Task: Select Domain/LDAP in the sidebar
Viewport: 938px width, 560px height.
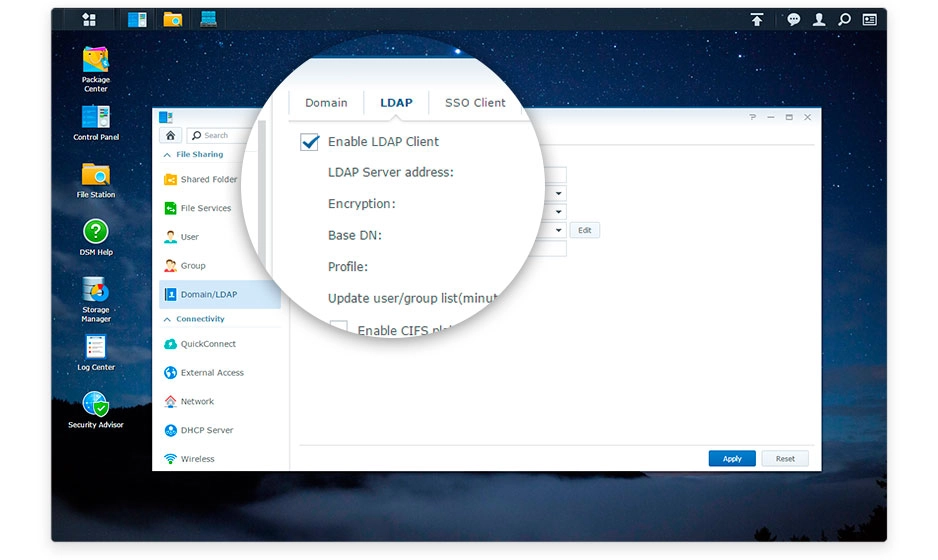Action: [220, 294]
